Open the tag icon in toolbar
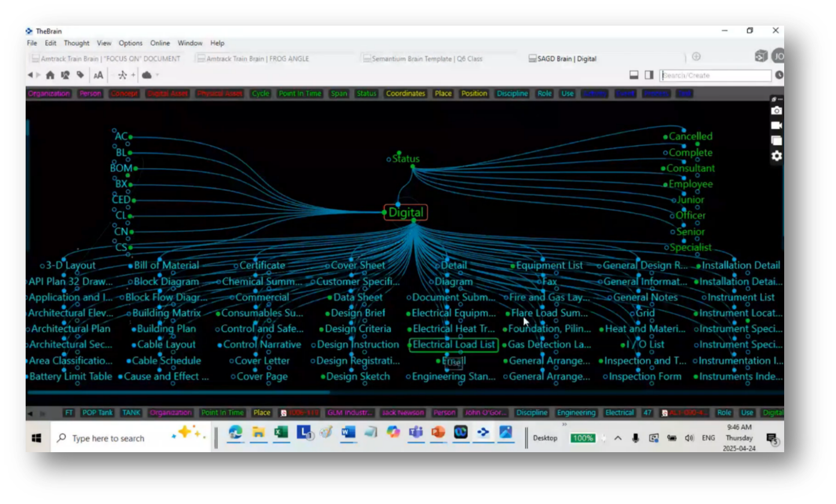836x504 pixels. [x=80, y=75]
